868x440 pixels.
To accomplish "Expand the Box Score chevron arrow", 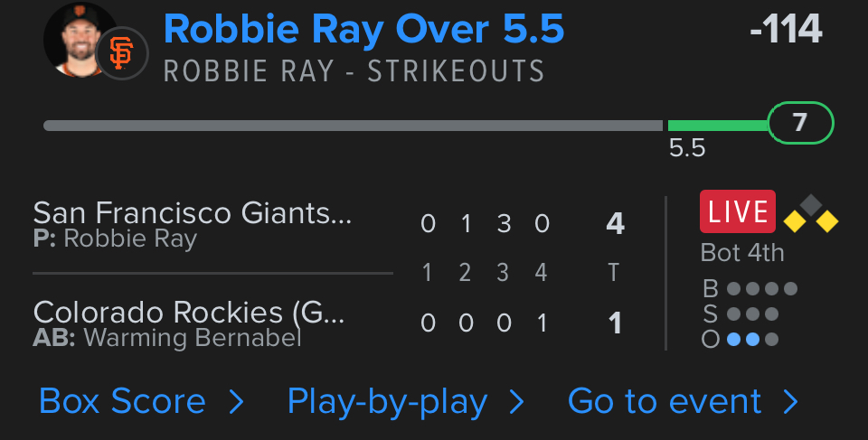I will tap(236, 402).
